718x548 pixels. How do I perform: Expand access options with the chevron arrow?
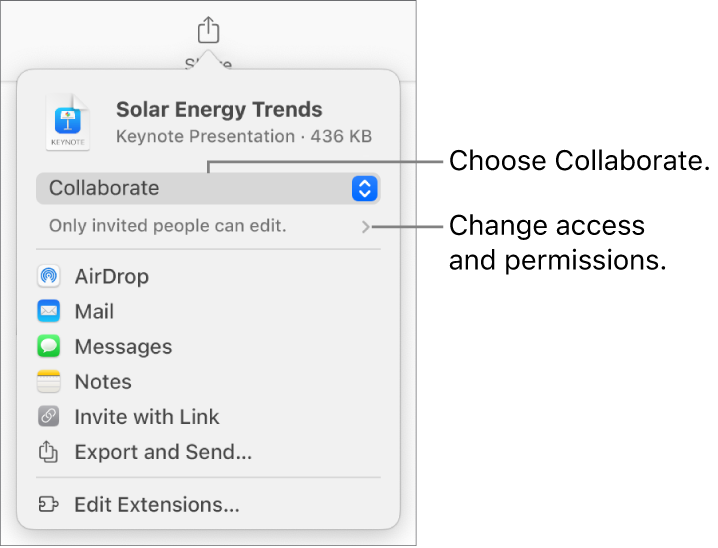[x=367, y=227]
